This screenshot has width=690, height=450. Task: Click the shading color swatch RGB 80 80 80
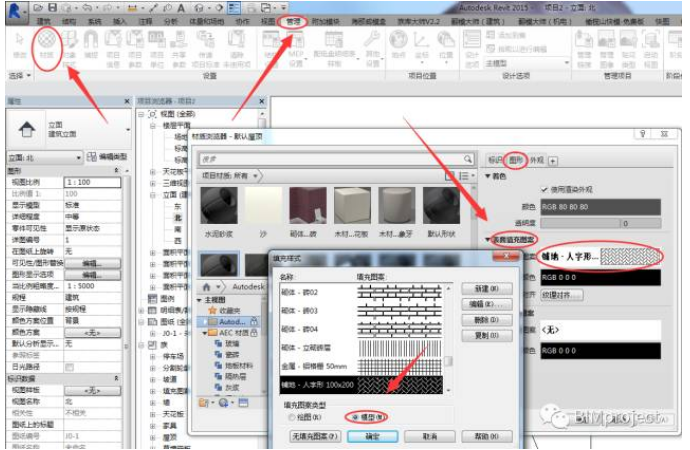601,207
